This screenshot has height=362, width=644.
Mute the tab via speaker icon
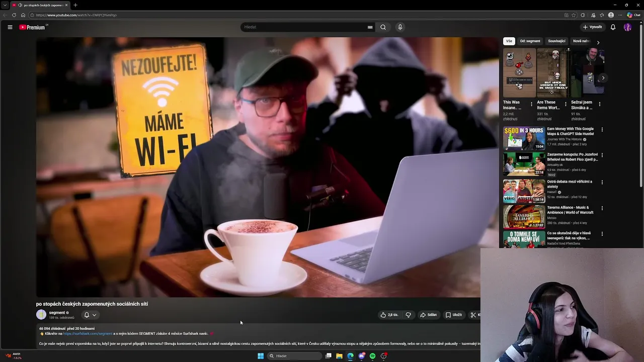pos(20,5)
